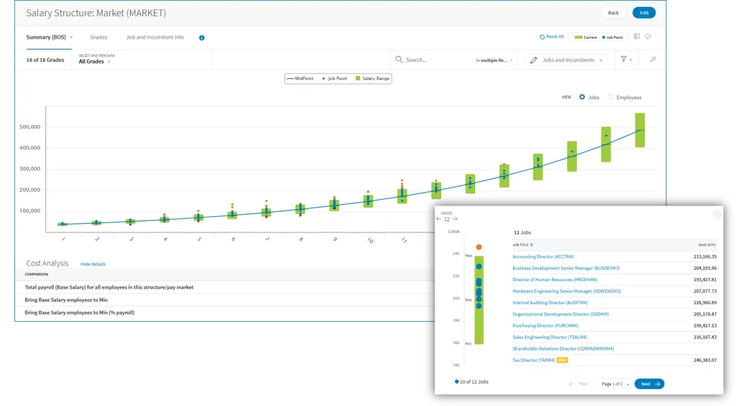Screen dimensions: 750x406
Task: Click the pin icon at toolbar end
Action: (x=652, y=59)
